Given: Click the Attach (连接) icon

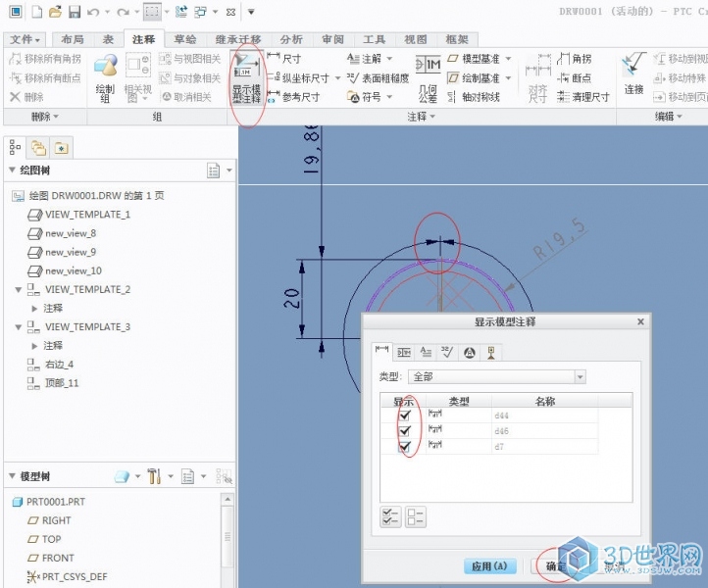Looking at the screenshot, I should 633,74.
